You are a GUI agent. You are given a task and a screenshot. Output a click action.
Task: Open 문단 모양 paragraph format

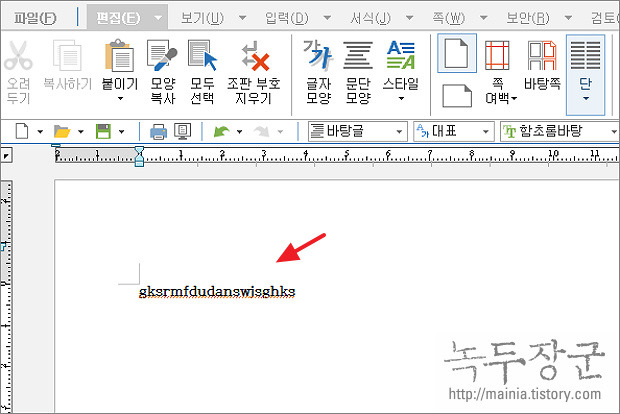[358, 56]
